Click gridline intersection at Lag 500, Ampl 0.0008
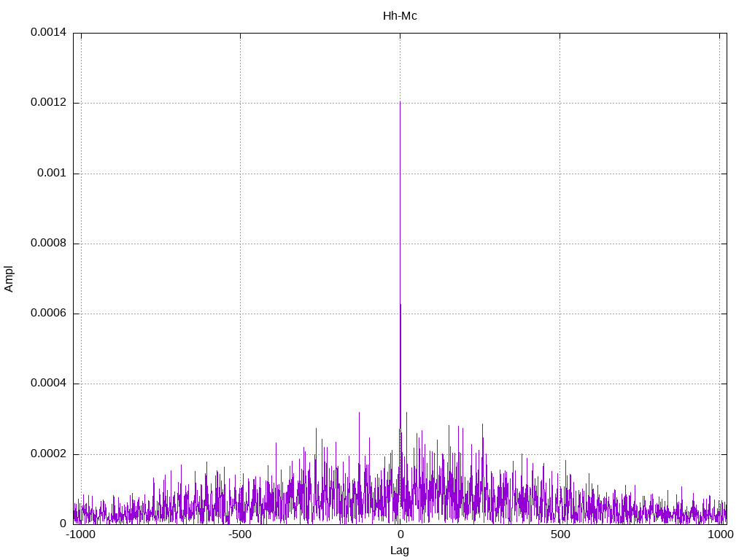The image size is (747, 560). coord(560,244)
